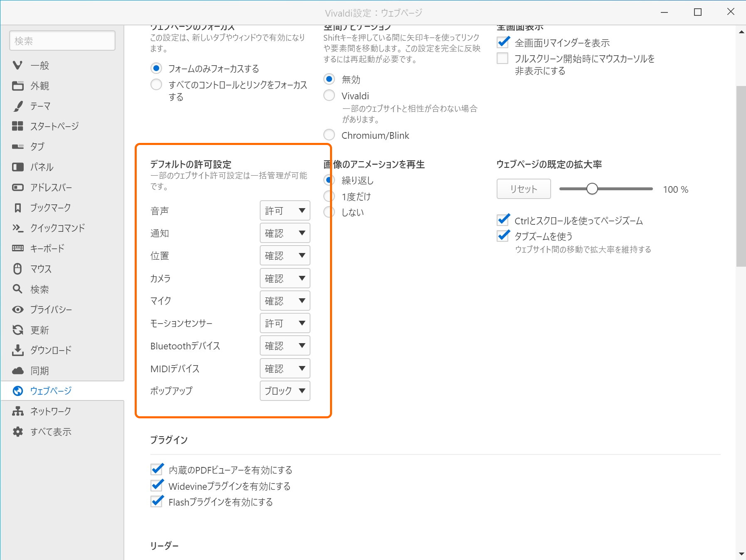Select the Chromium/Blink radio button

tap(329, 135)
